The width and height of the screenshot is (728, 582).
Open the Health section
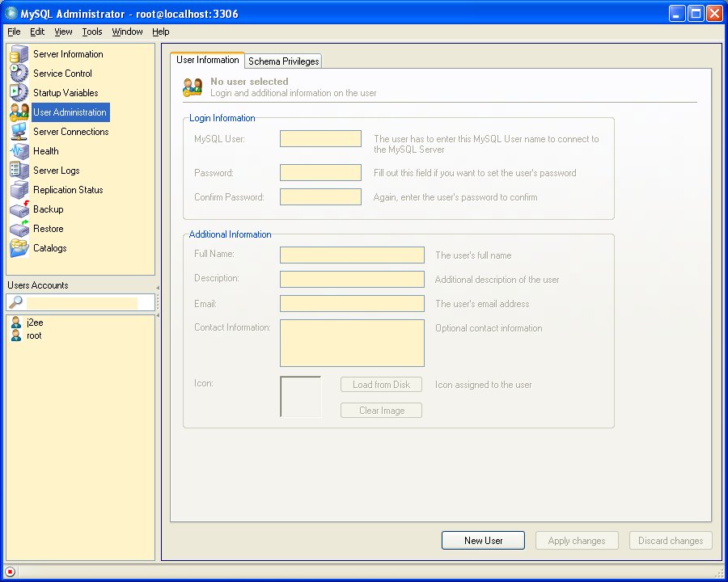pyautogui.click(x=46, y=151)
